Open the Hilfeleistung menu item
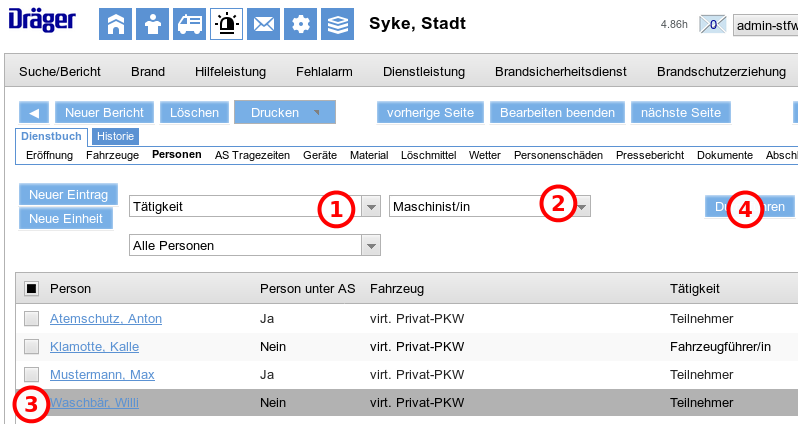This screenshot has width=798, height=424. pos(230,72)
